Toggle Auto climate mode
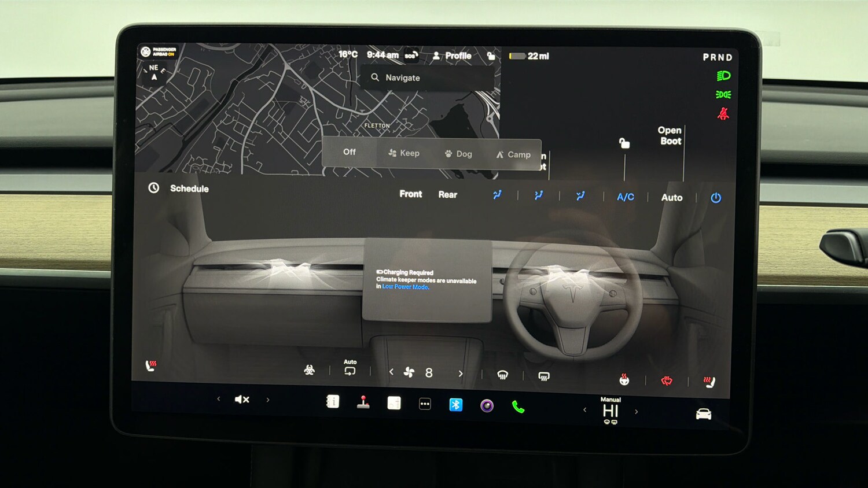868x488 pixels. pos(672,197)
